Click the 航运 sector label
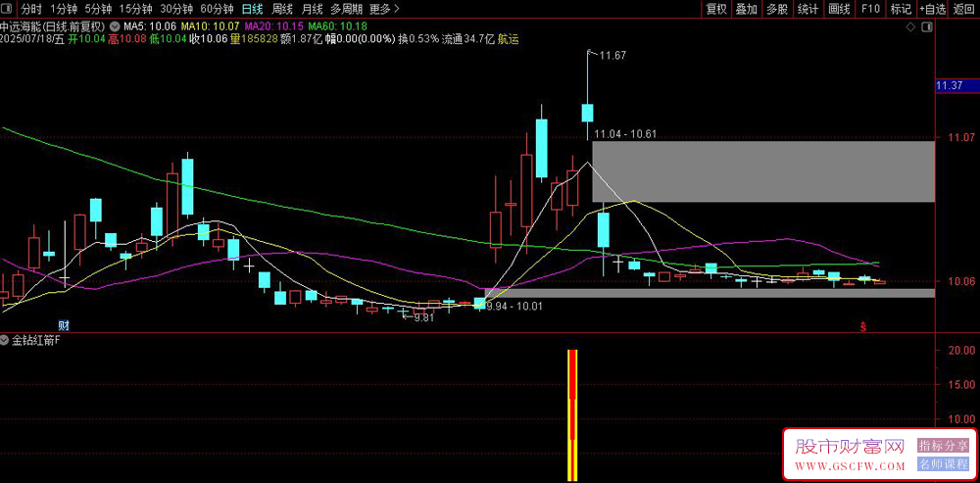The width and height of the screenshot is (980, 483). pos(508,39)
